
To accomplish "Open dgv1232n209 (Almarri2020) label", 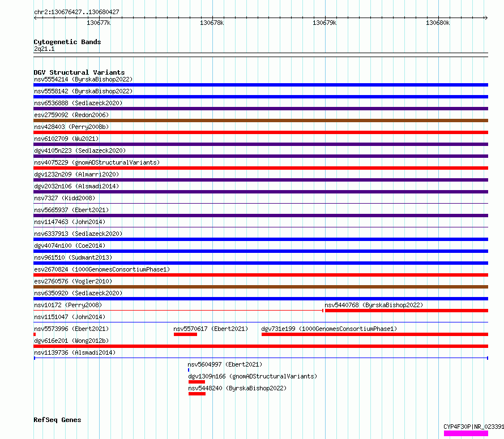I will pos(76,174).
